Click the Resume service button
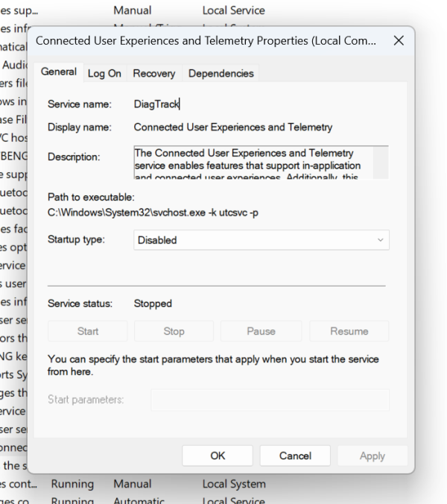447x504 pixels. pyautogui.click(x=349, y=331)
